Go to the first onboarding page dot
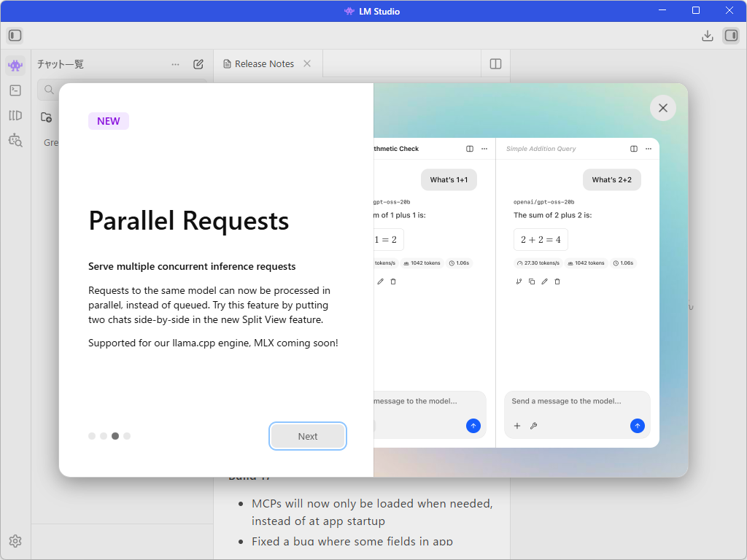 (92, 436)
